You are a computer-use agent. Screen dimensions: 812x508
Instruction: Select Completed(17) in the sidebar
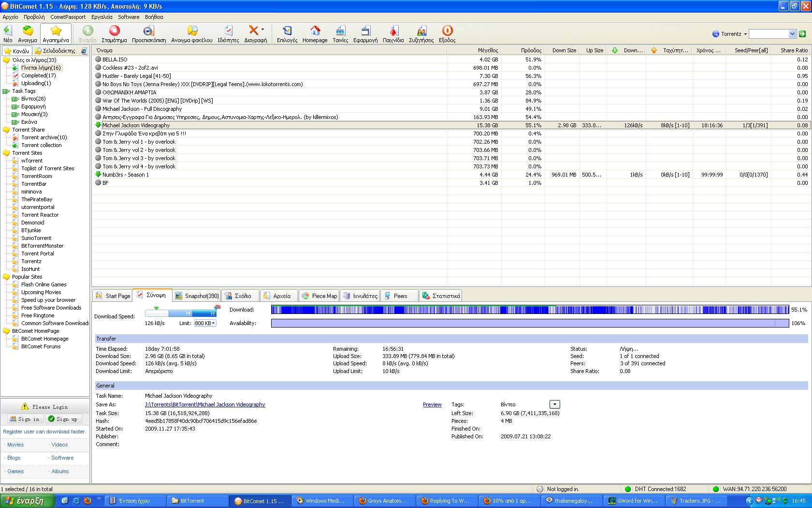pyautogui.click(x=38, y=75)
